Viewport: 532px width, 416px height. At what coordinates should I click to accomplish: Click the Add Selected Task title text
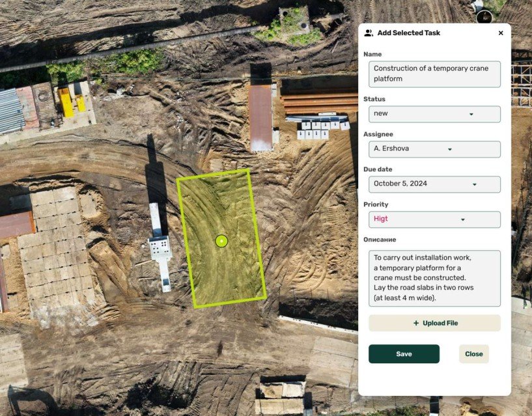point(408,33)
